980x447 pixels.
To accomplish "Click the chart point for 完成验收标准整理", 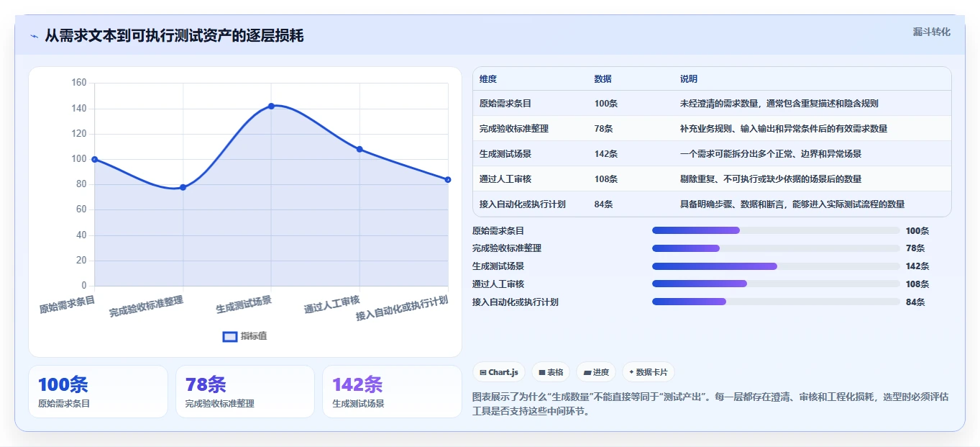I will 183,187.
